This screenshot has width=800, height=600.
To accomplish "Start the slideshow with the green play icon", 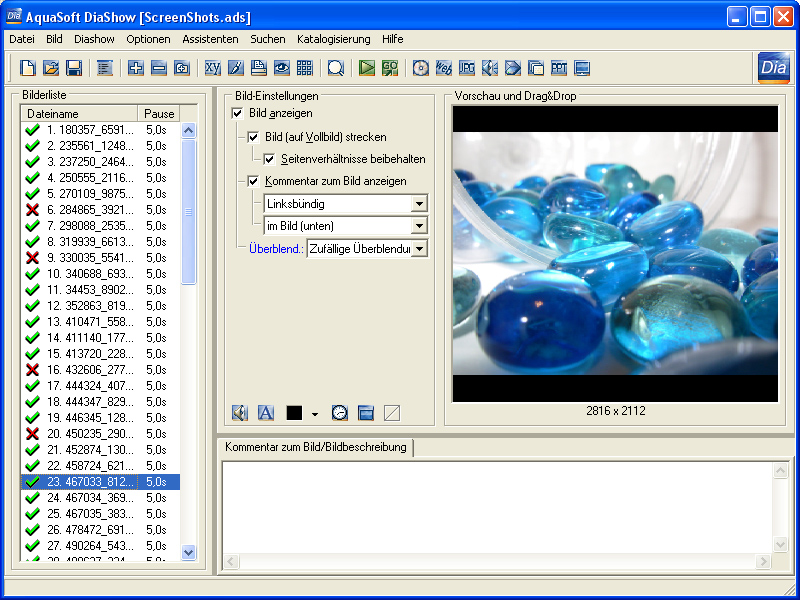I will pyautogui.click(x=367, y=68).
